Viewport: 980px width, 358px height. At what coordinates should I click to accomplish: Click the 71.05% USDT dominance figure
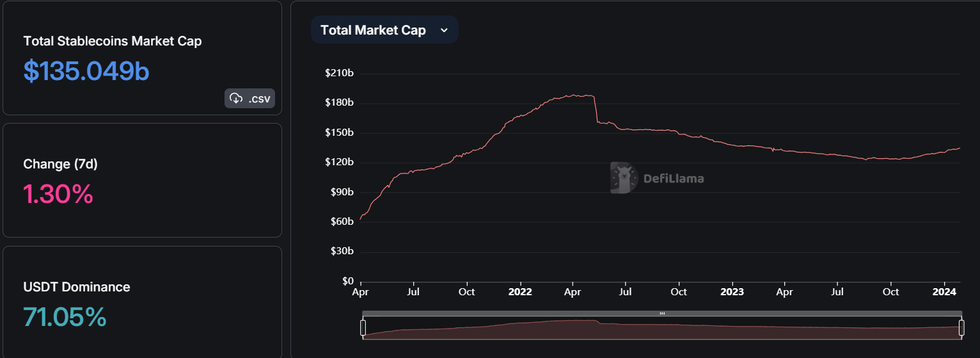(x=65, y=316)
